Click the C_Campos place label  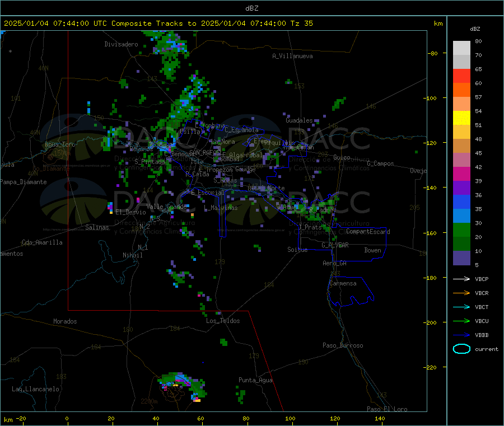[380, 163]
